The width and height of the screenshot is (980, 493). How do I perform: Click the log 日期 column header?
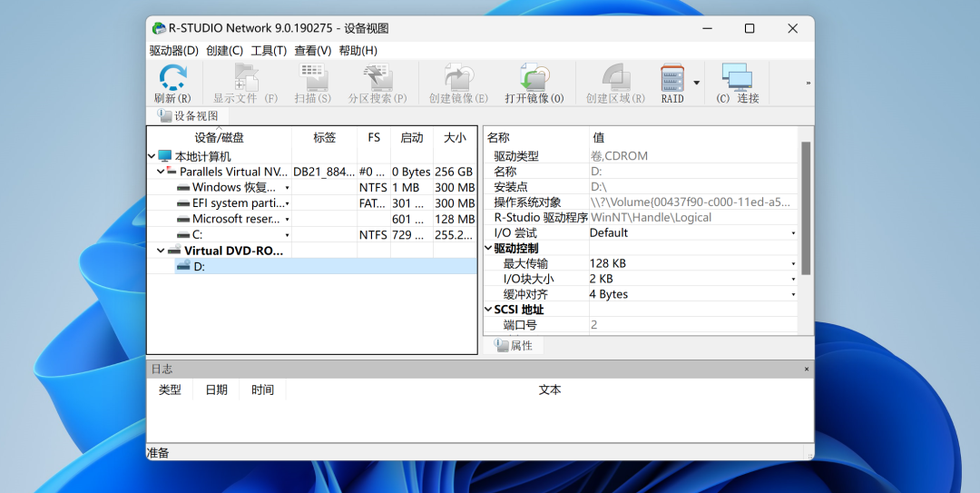click(x=216, y=389)
